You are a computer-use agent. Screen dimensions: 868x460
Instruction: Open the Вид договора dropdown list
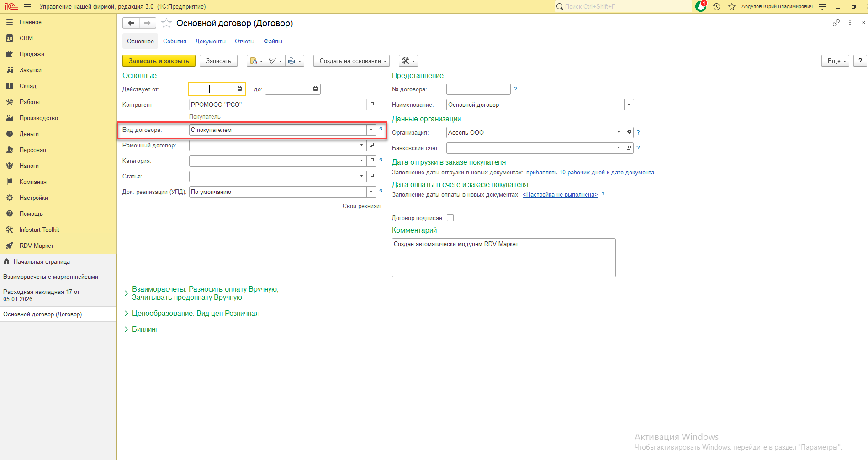click(371, 130)
